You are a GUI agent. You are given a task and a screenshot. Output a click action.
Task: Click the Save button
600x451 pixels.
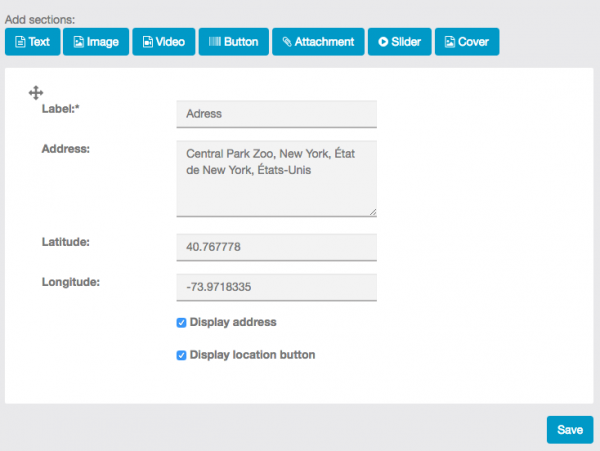tap(569, 430)
